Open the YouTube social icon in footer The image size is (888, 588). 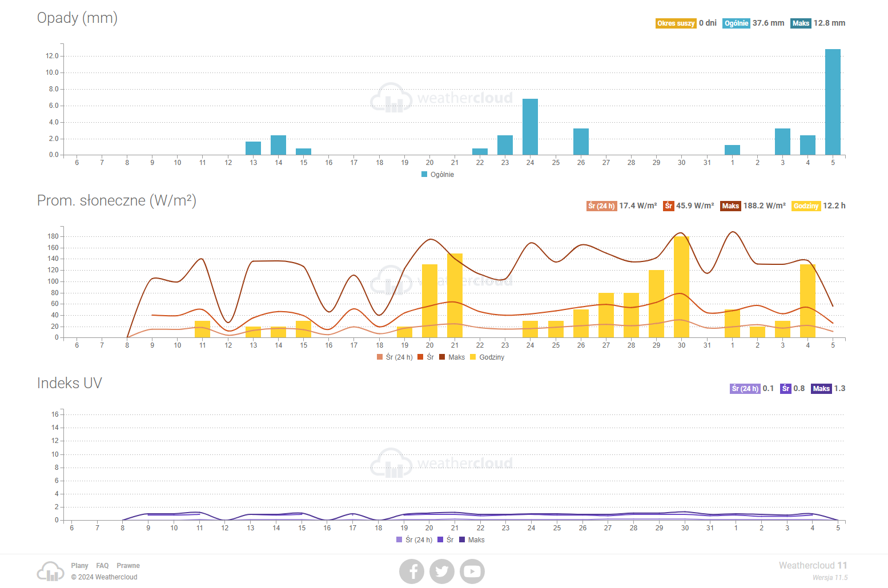click(x=472, y=571)
